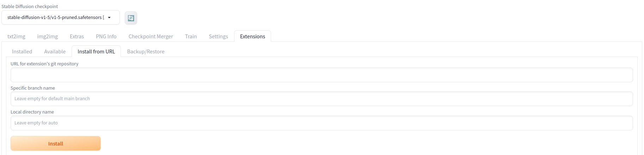Open the img2img tab
The width and height of the screenshot is (644, 155).
click(48, 37)
